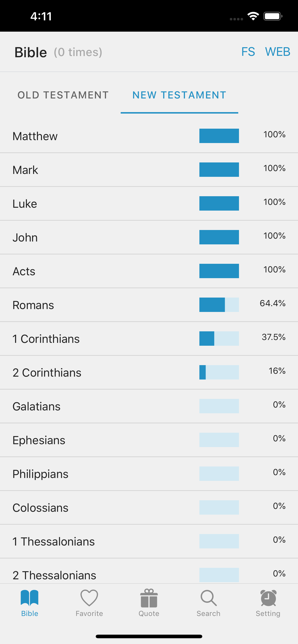The image size is (298, 644).
Task: Open the book of Matthew
Action: (x=149, y=136)
